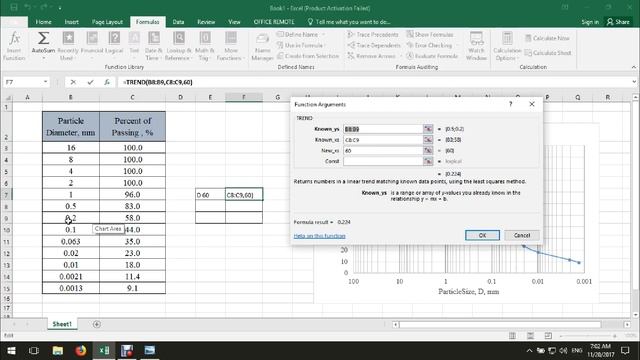Expand the formula bar with the chevron
The width and height of the screenshot is (640, 360).
634,82
